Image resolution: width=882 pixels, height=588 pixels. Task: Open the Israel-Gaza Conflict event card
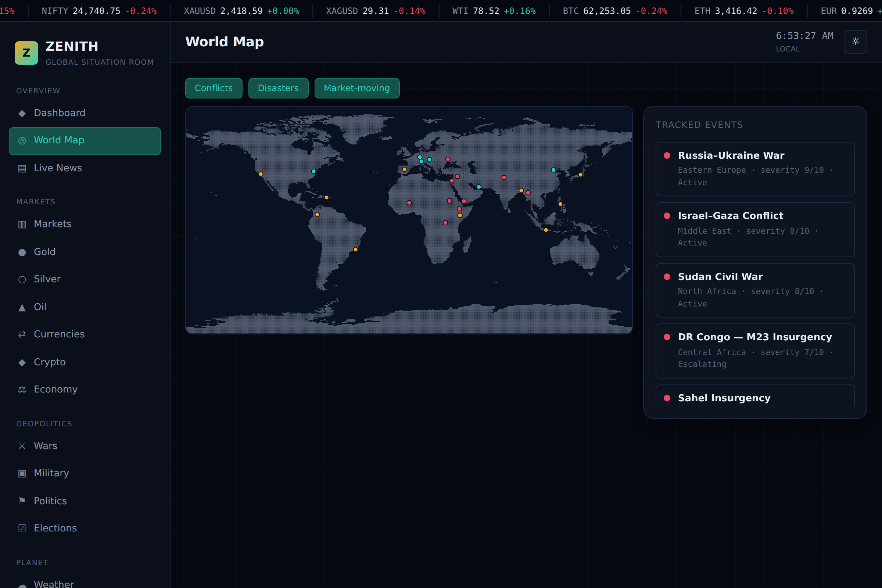tap(755, 230)
